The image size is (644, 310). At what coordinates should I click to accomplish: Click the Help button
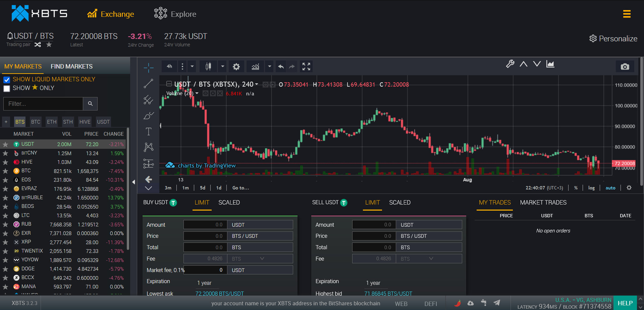click(625, 303)
